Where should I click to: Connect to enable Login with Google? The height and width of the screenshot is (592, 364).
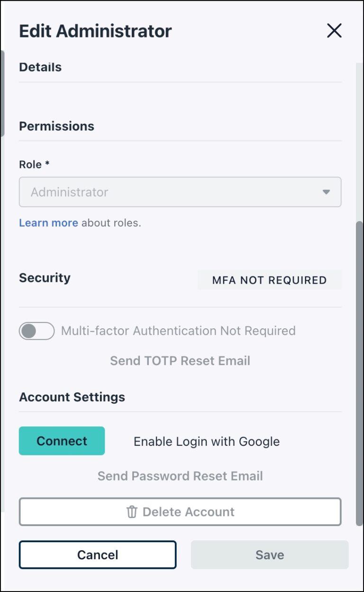click(62, 441)
